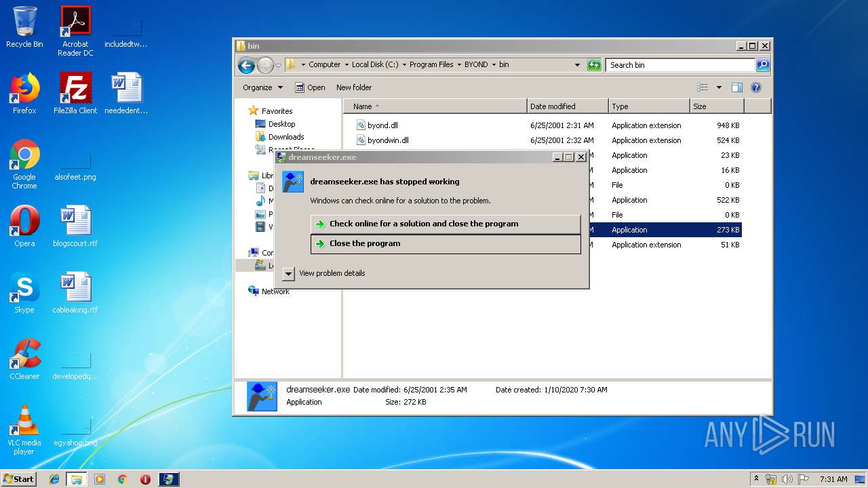Select Favorites in navigation pane

coord(270,111)
